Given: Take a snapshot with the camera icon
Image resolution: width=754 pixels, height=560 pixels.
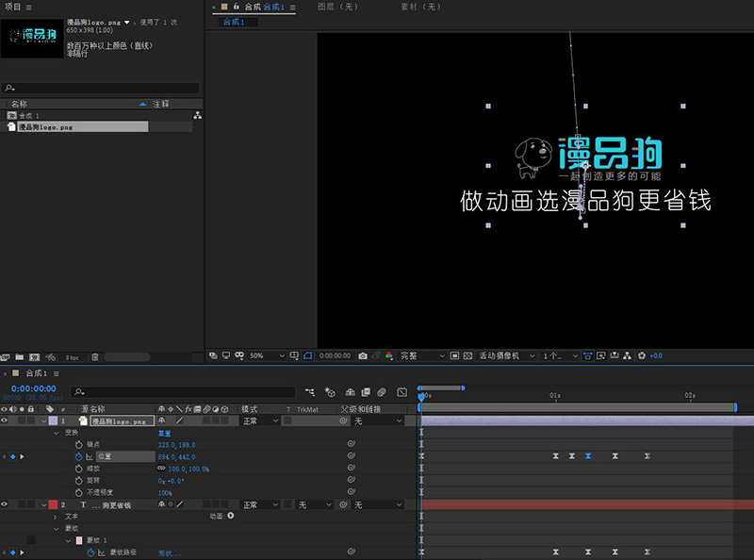Looking at the screenshot, I should pos(363,356).
